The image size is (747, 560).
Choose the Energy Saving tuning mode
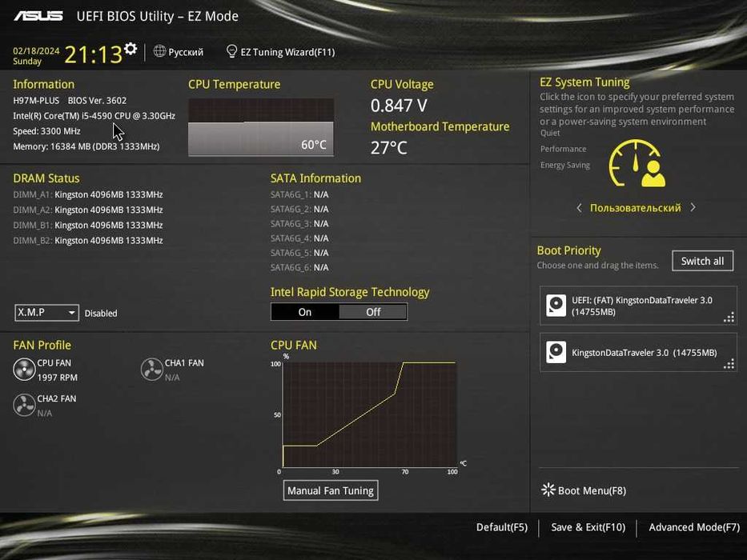(565, 166)
